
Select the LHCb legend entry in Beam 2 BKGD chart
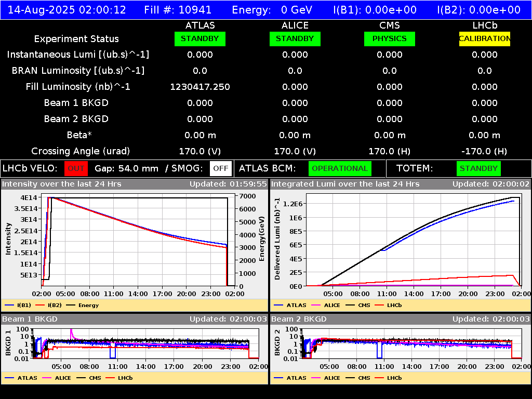click(389, 378)
